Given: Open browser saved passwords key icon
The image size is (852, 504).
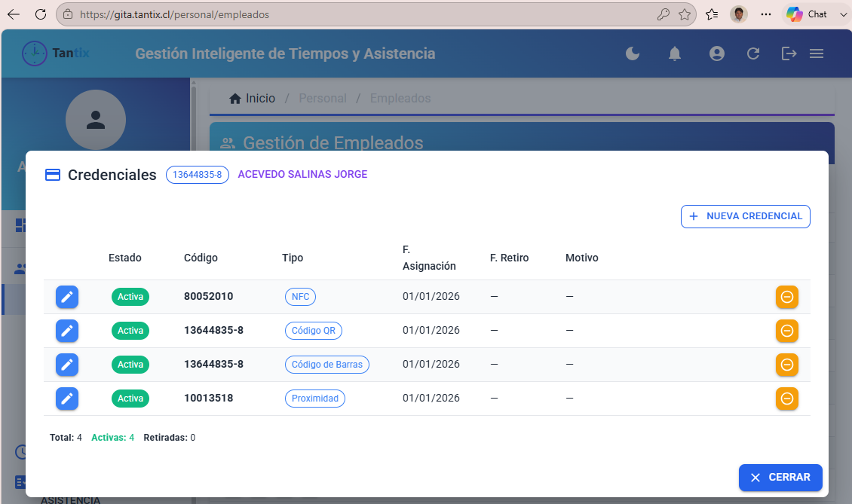Looking at the screenshot, I should [x=663, y=14].
